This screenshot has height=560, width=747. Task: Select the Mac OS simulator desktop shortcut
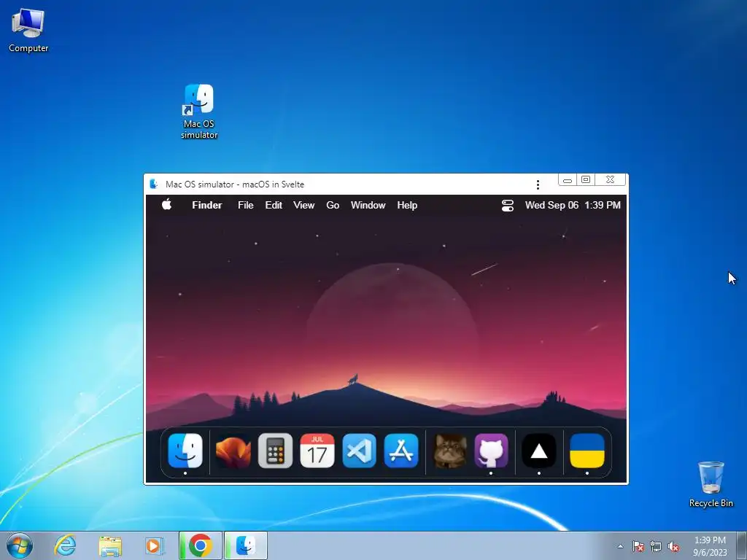pos(199,112)
